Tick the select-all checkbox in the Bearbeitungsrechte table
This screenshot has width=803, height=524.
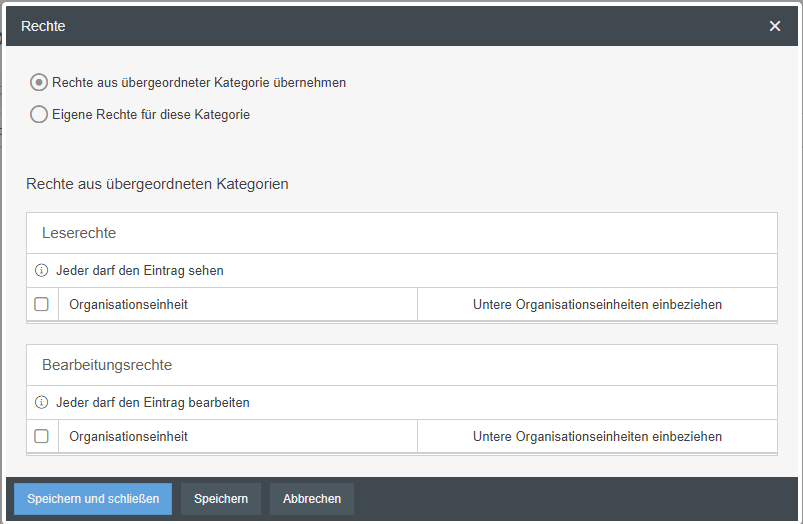click(42, 436)
